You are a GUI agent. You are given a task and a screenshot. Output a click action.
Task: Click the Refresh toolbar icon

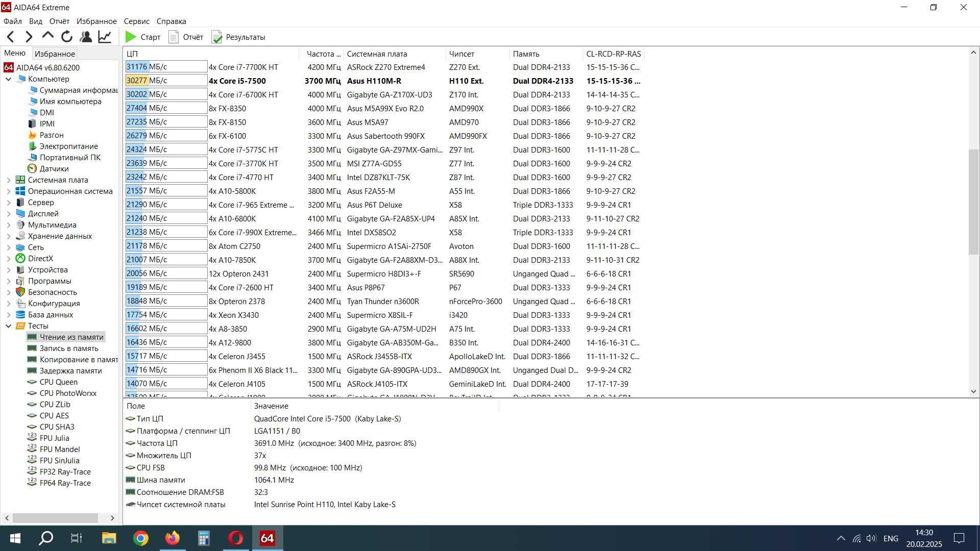tap(67, 37)
